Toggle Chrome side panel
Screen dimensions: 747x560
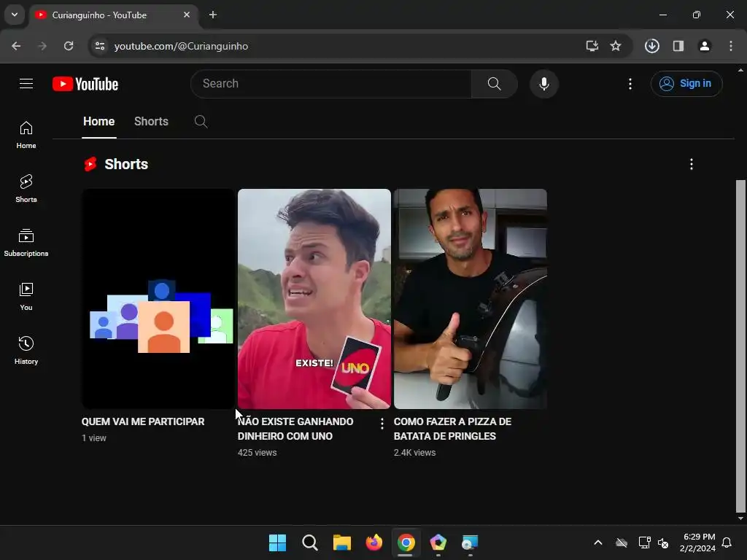tap(678, 46)
